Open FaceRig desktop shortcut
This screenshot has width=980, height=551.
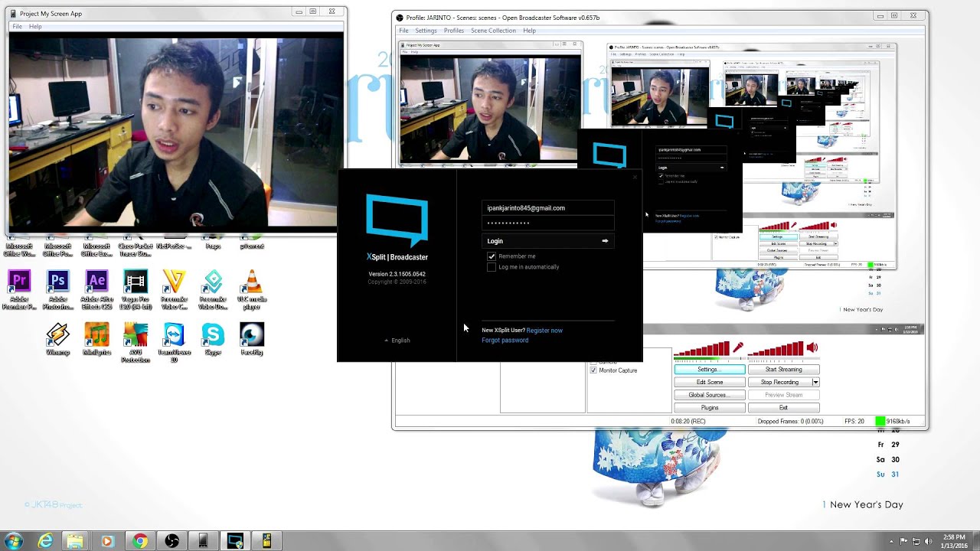tap(252, 339)
